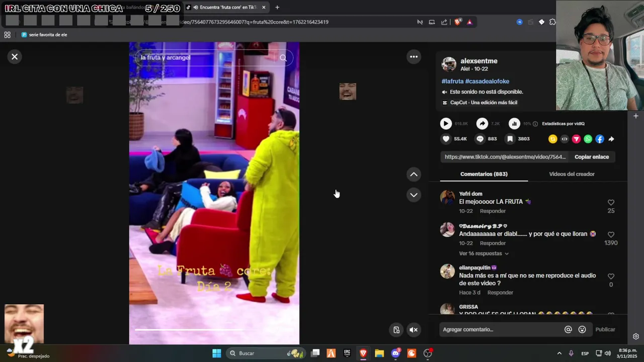
Task: Click CapCut - Una edición más fácil
Action: click(484, 103)
